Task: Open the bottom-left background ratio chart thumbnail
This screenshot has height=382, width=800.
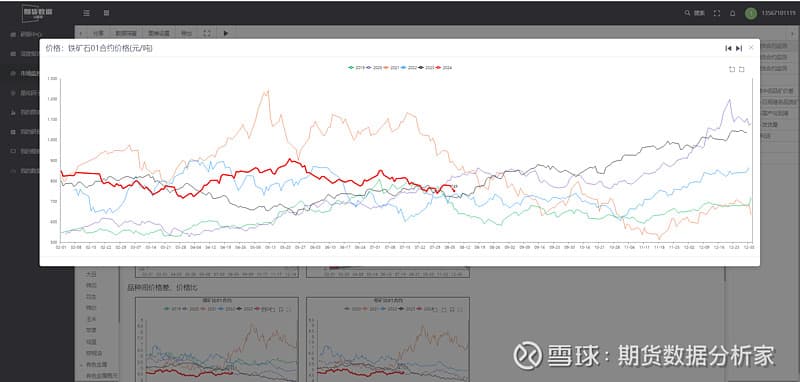Action: coord(217,339)
